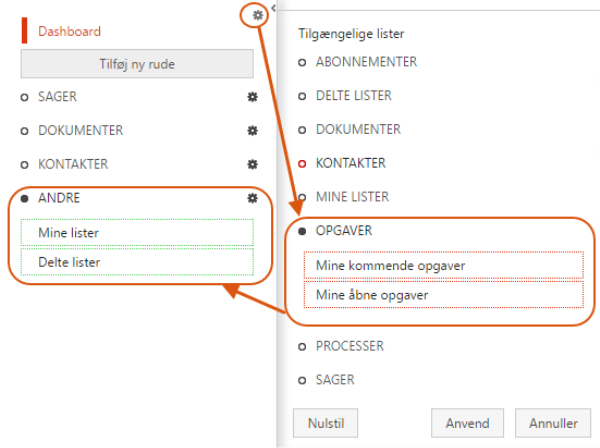Viewport: 600px width, 448px height.
Task: Open settings gear for SAGER section
Action: coord(253,97)
